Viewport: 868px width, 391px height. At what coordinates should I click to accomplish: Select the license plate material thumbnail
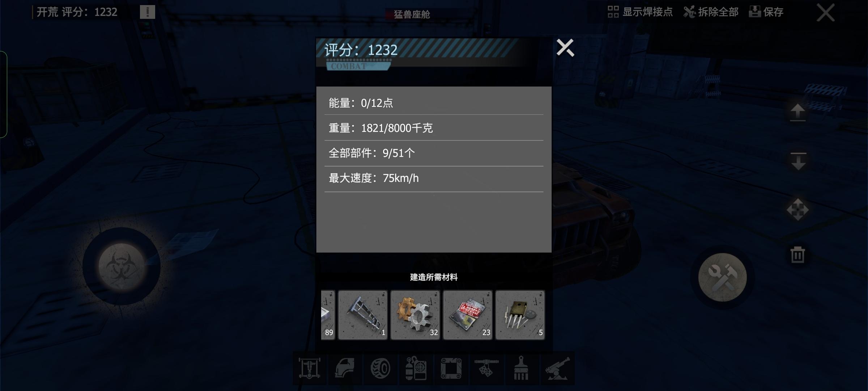pos(468,315)
